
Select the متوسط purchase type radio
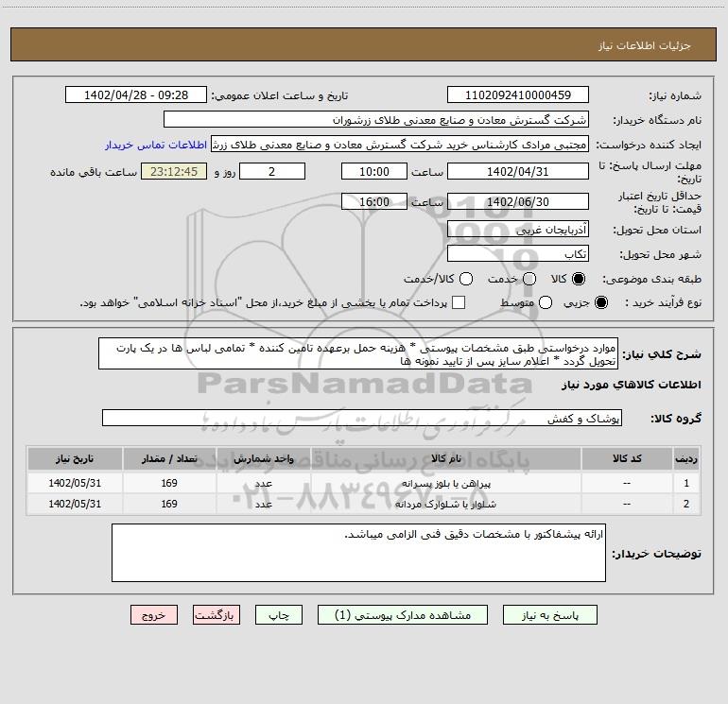pyautogui.click(x=546, y=302)
